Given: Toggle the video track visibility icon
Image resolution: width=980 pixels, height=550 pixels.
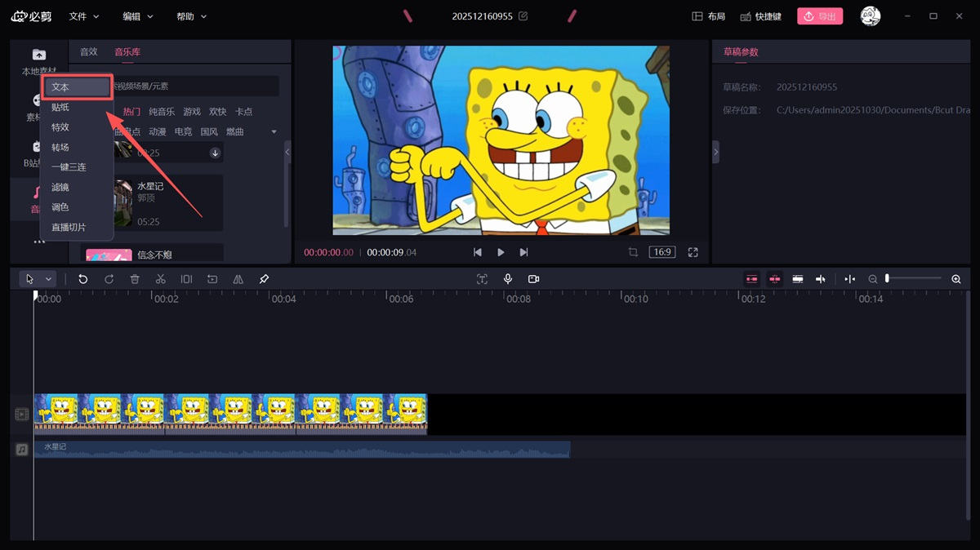Looking at the screenshot, I should pos(22,415).
